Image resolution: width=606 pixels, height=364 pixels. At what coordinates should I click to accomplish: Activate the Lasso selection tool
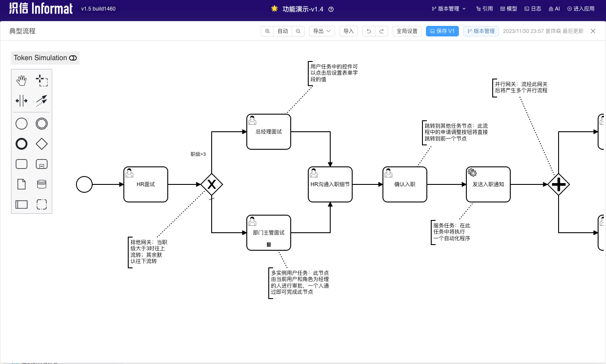[x=42, y=80]
